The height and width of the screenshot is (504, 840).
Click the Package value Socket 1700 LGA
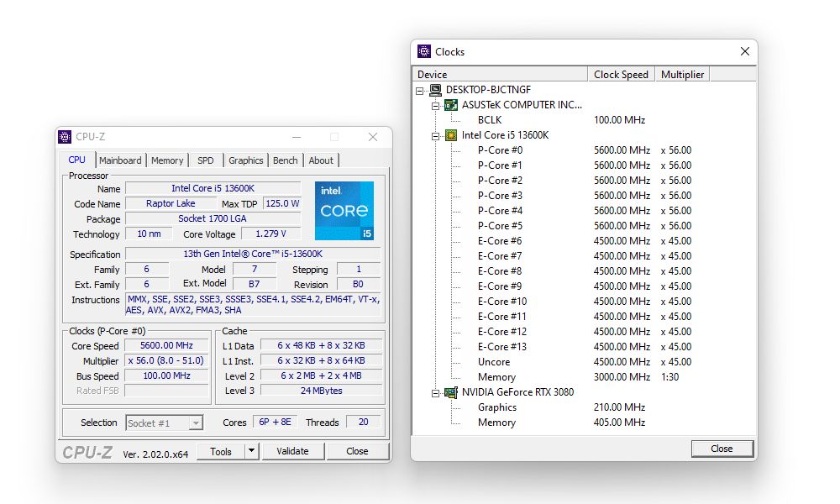(213, 218)
